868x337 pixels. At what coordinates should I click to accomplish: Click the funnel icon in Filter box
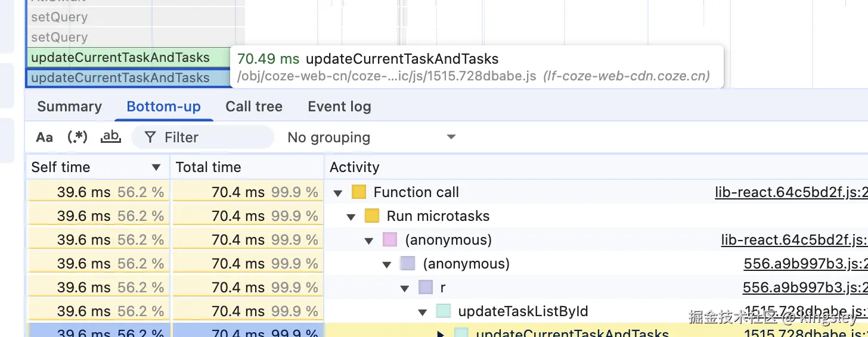(x=151, y=138)
